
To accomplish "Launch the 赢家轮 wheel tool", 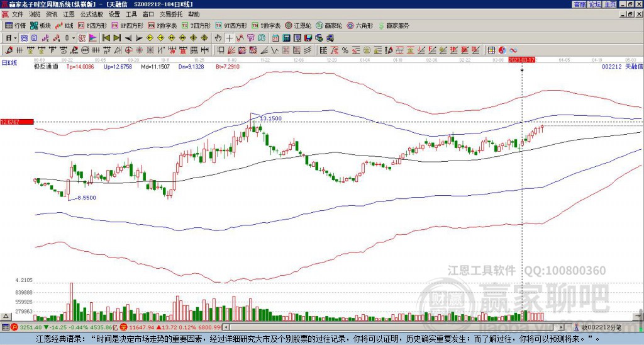I will point(330,25).
